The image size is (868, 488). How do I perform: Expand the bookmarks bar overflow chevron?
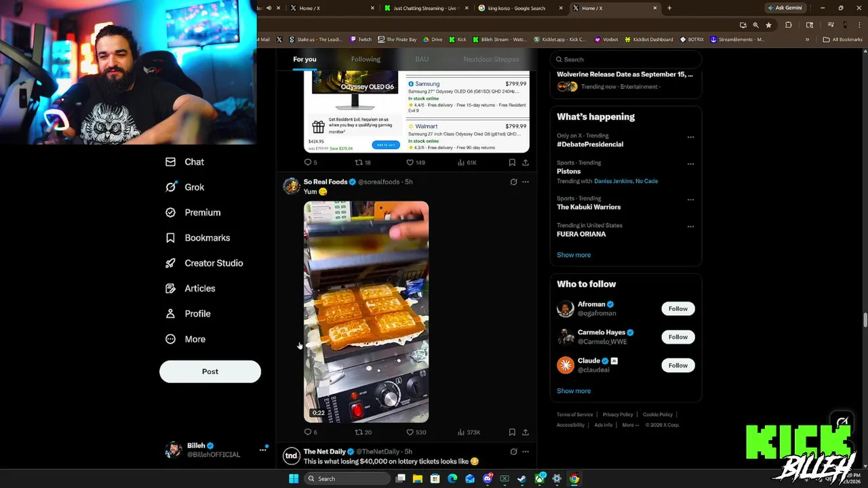point(807,39)
